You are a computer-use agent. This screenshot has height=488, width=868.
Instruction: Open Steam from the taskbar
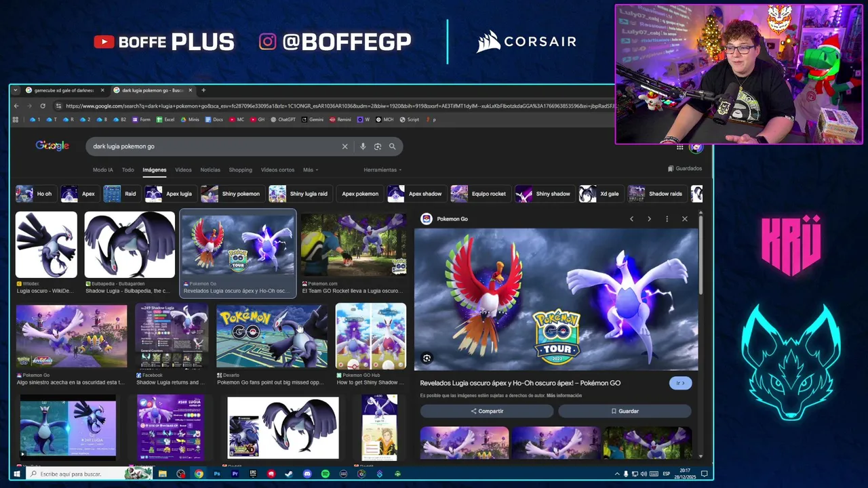(289, 474)
